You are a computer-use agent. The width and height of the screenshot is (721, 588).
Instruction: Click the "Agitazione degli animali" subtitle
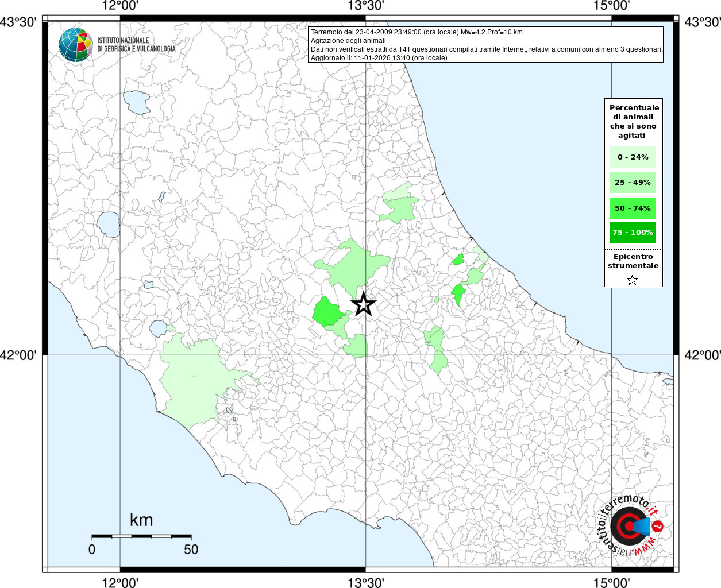tap(348, 41)
